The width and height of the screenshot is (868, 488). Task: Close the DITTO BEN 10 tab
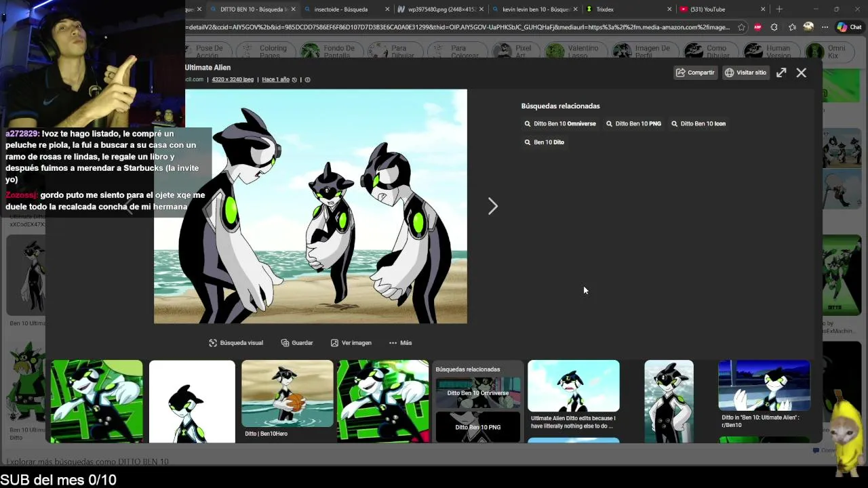pos(294,9)
